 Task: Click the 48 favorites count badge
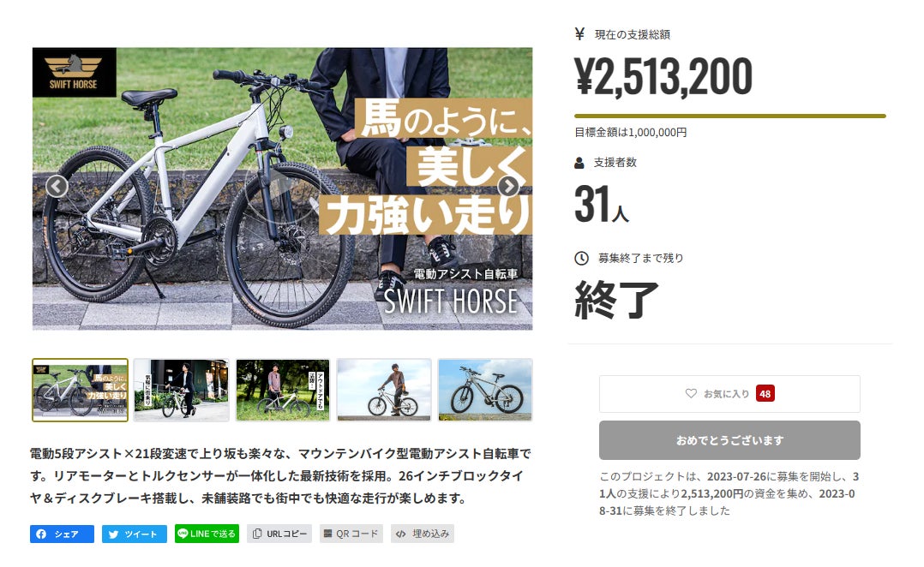[x=765, y=394]
